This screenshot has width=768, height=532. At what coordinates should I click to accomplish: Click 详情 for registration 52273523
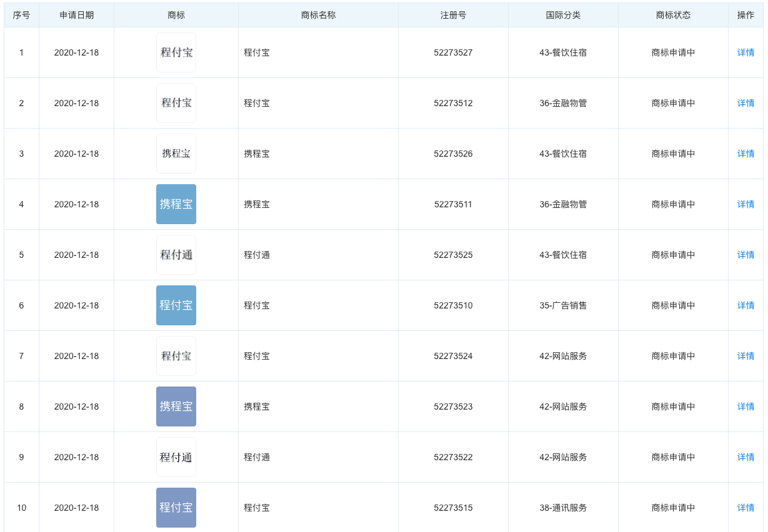coord(746,406)
